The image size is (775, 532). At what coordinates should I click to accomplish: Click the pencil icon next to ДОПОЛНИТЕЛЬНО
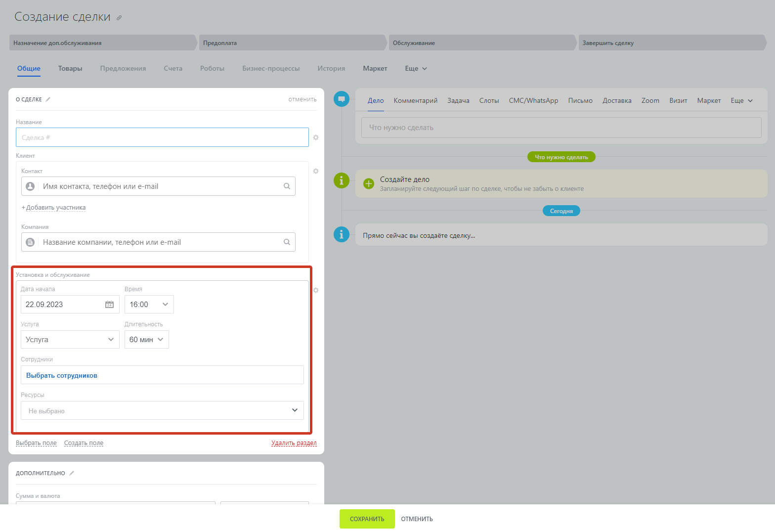72,473
